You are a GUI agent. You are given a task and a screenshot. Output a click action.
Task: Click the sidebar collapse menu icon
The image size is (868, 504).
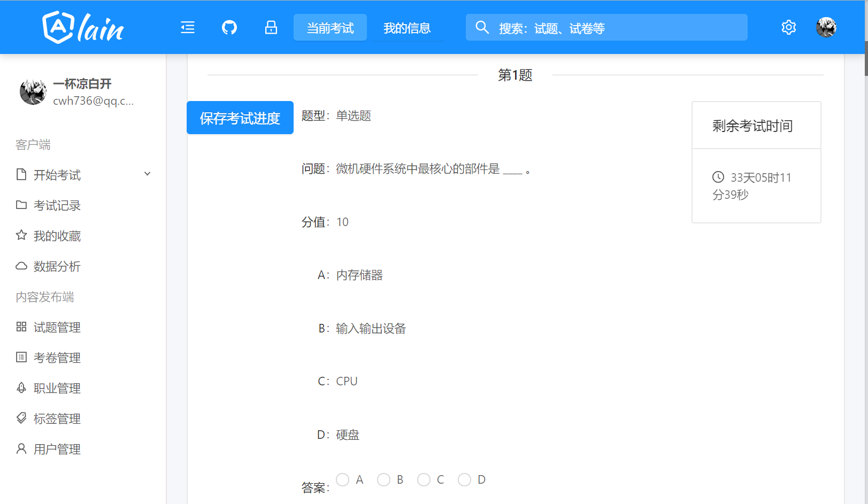(188, 27)
